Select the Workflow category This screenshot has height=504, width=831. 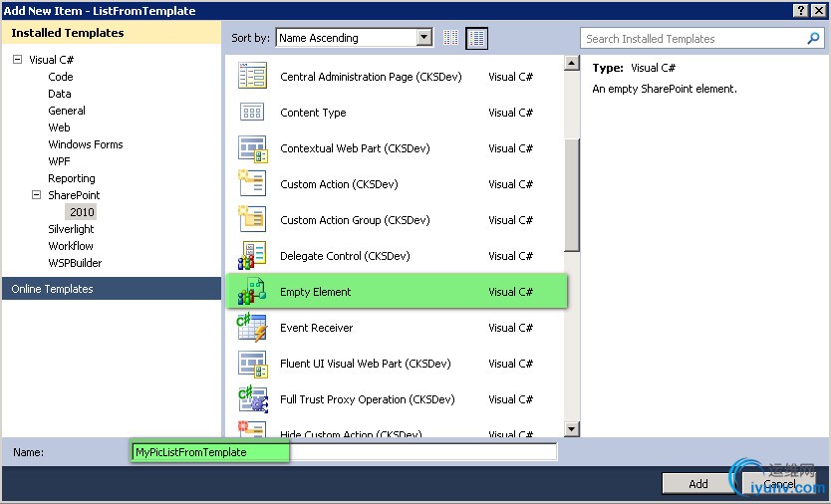pyautogui.click(x=71, y=246)
